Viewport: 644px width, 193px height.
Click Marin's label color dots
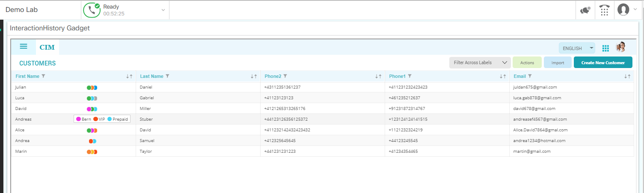pyautogui.click(x=92, y=151)
